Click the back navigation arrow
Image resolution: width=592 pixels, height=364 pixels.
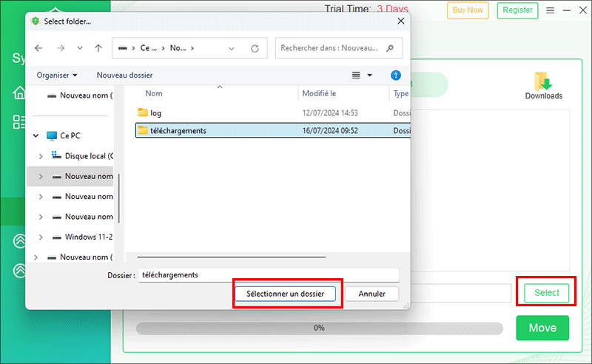[39, 48]
